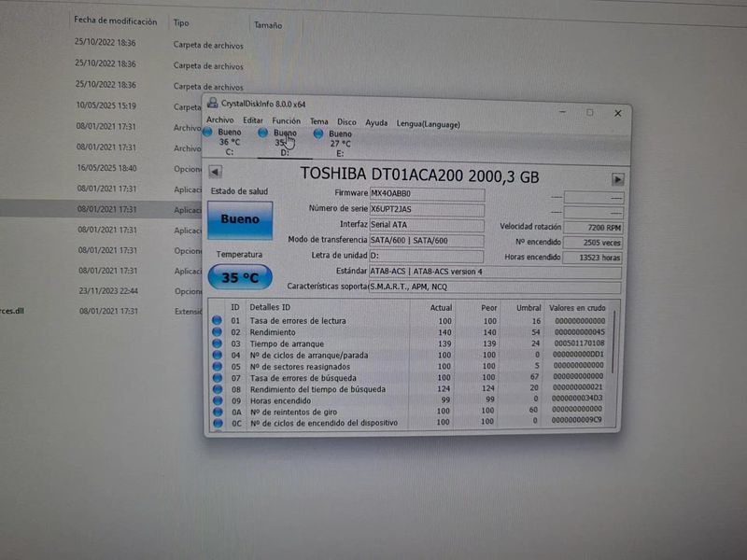Screen dimensions: 747x560
Task: Click the CrystalDiskInfo title bar app icon
Action: click(213, 103)
